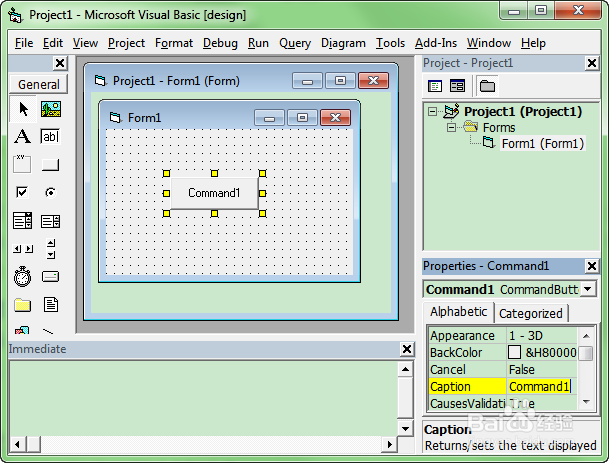Screen dimensions: 609x463
Task: Select the Cancel property row
Action: (x=503, y=369)
